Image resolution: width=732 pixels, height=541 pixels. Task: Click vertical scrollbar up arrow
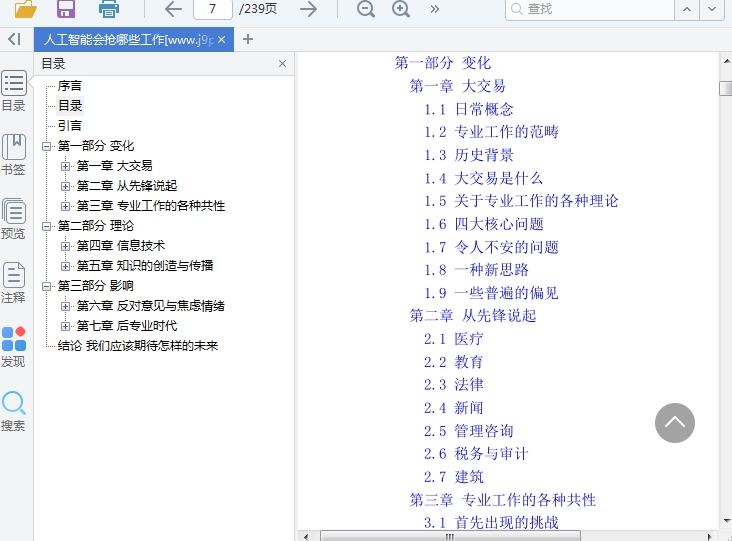pyautogui.click(x=726, y=61)
